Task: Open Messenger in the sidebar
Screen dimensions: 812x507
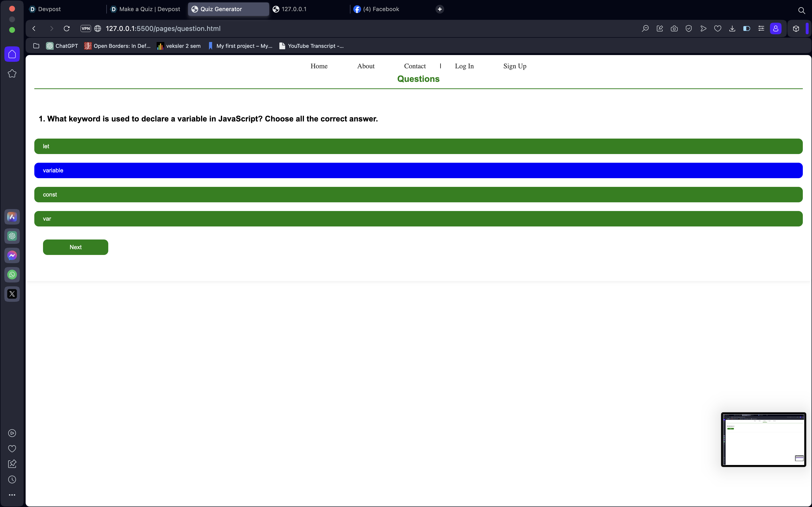Action: point(12,255)
